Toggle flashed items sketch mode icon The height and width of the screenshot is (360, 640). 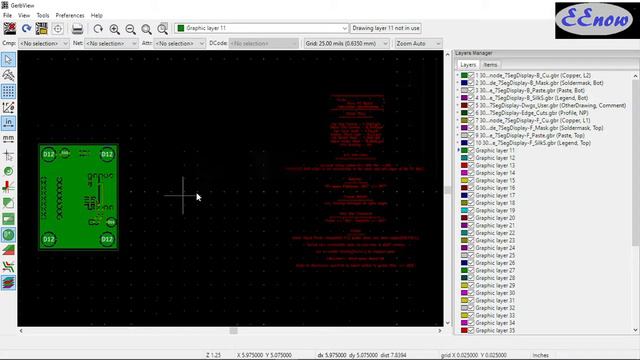8,171
